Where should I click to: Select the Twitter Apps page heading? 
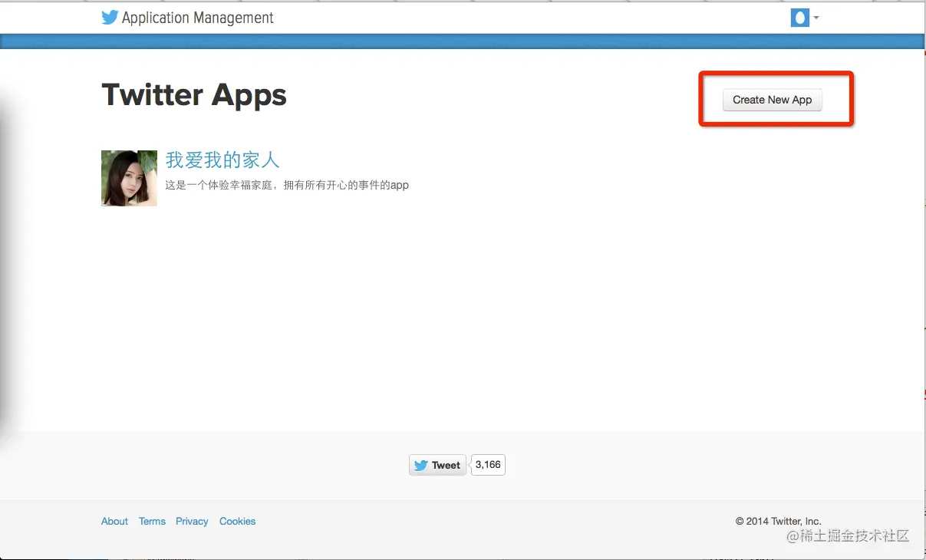[x=194, y=95]
